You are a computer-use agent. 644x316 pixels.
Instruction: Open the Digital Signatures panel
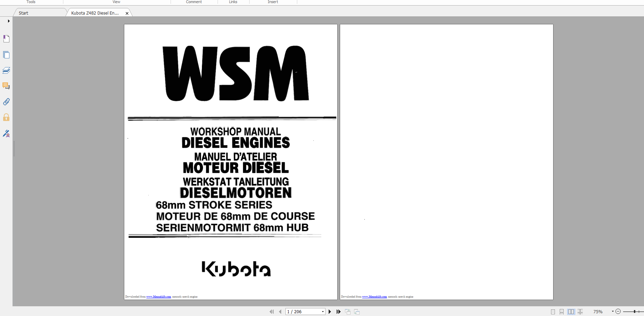click(x=6, y=133)
